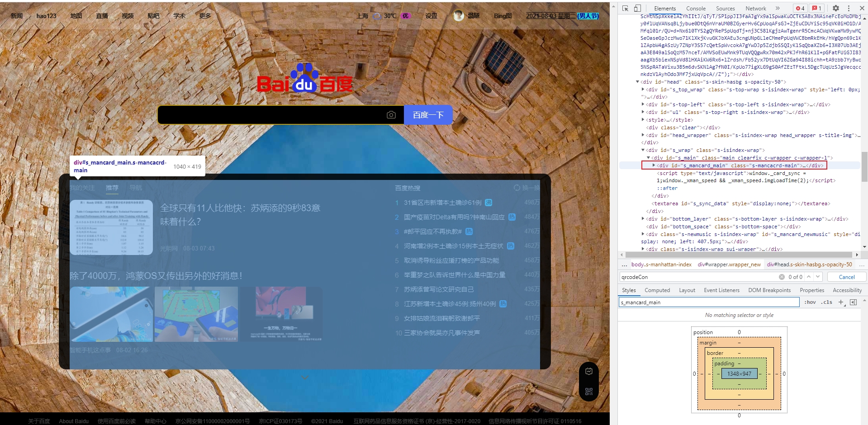Open the hao123 link

46,16
